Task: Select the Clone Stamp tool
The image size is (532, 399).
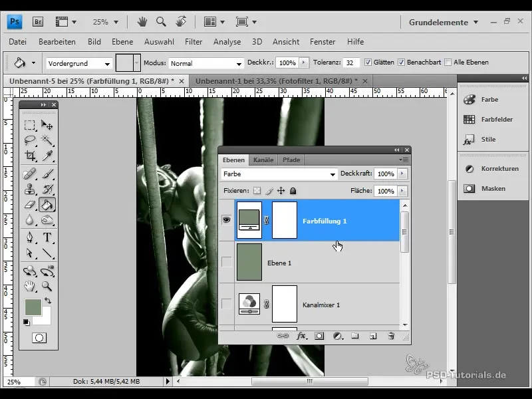Action: 30,189
